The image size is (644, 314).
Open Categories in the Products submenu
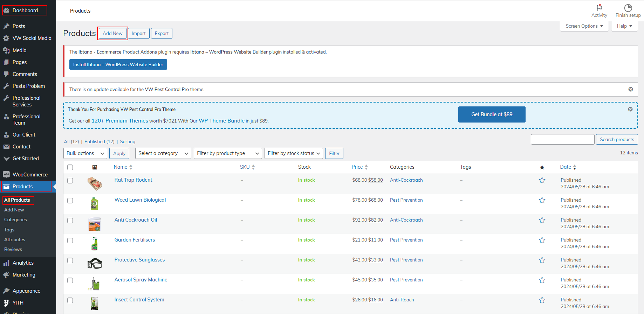click(15, 220)
